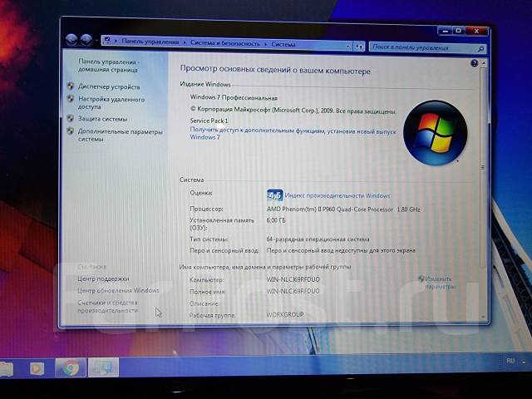Minimize the System window
The height and width of the screenshot is (399, 532).
click(446, 32)
